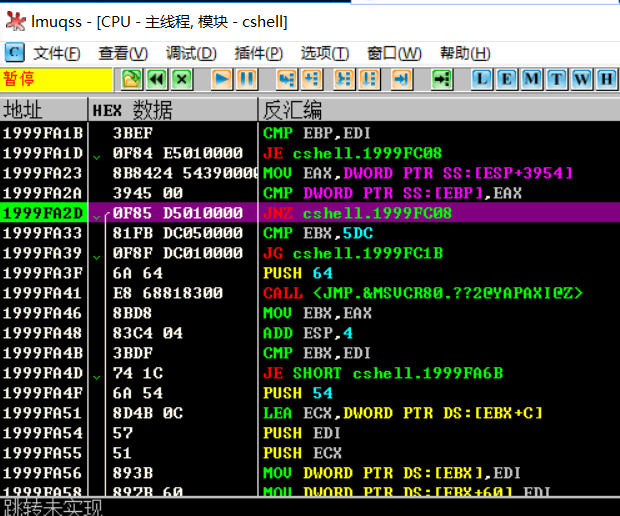Click the Trace Over toolbar icon
Viewport: 620px width, 516px height.
pos(369,79)
